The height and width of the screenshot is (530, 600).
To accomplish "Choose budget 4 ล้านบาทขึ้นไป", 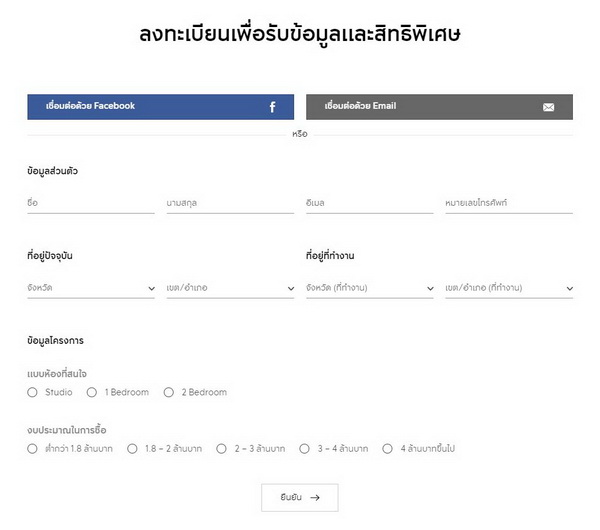I will coord(388,449).
